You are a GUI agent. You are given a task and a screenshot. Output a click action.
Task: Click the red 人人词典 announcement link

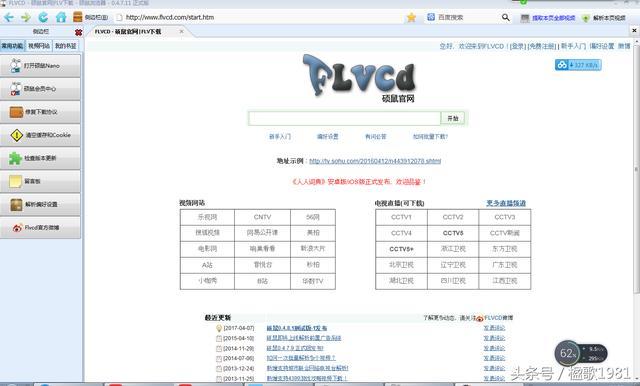click(359, 182)
